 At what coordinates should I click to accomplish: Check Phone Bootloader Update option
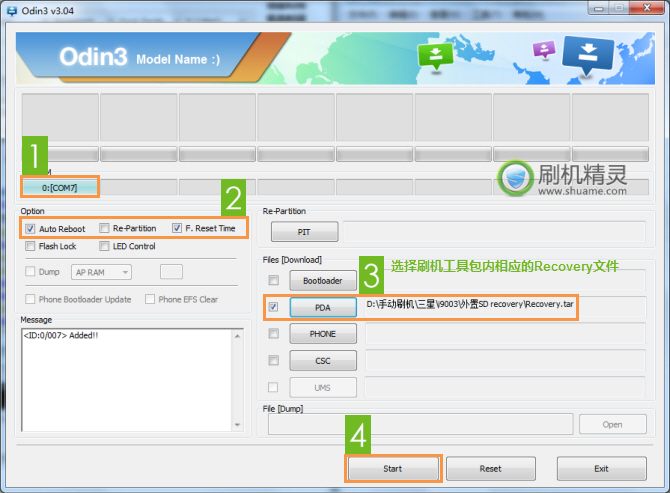(x=30, y=299)
